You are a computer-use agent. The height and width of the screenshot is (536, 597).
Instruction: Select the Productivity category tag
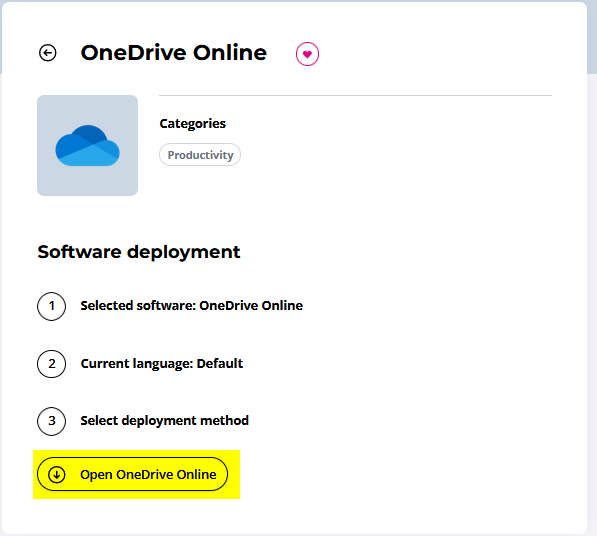pos(200,155)
